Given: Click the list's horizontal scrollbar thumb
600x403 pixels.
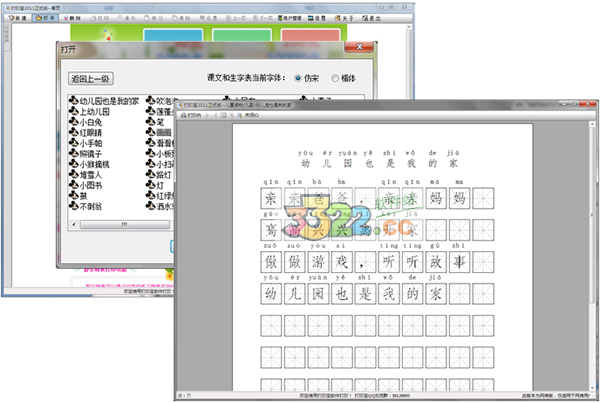Looking at the screenshot, I should tap(124, 224).
